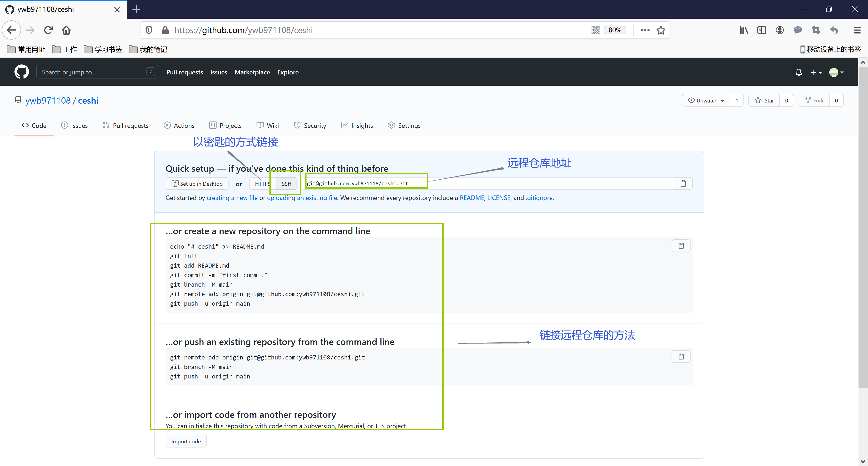The image size is (868, 466).
Task: Go to browser home page
Action: click(x=66, y=30)
